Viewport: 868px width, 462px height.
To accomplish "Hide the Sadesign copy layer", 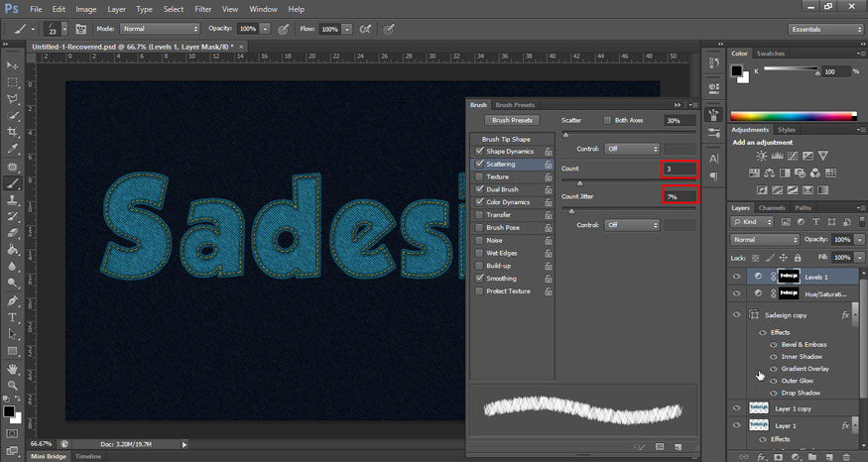I will click(x=737, y=314).
